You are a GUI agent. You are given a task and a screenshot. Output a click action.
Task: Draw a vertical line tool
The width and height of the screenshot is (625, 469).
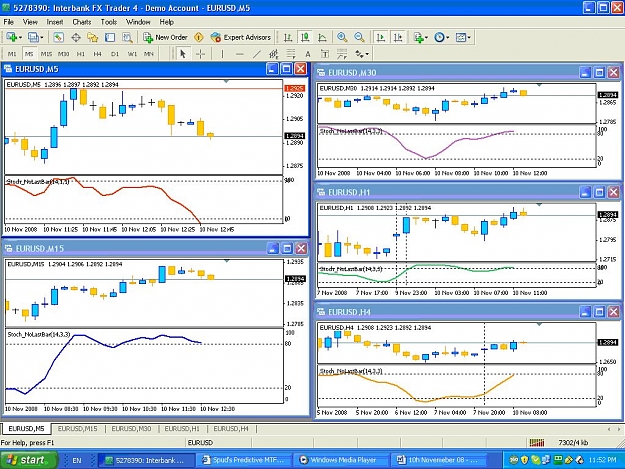pos(222,54)
